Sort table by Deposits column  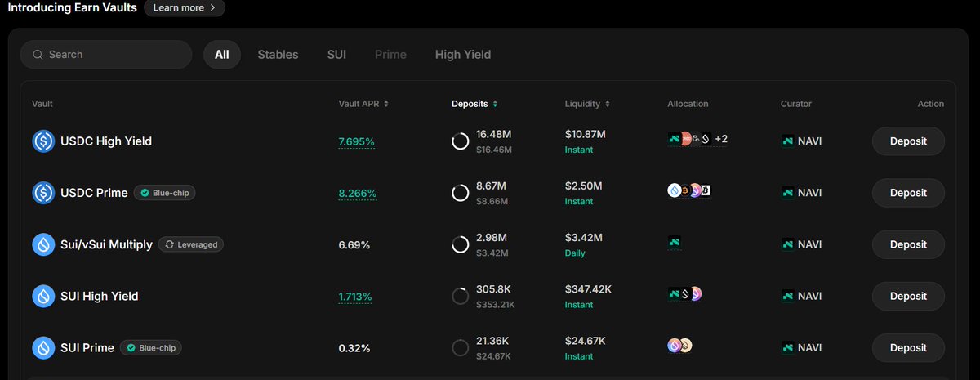474,104
